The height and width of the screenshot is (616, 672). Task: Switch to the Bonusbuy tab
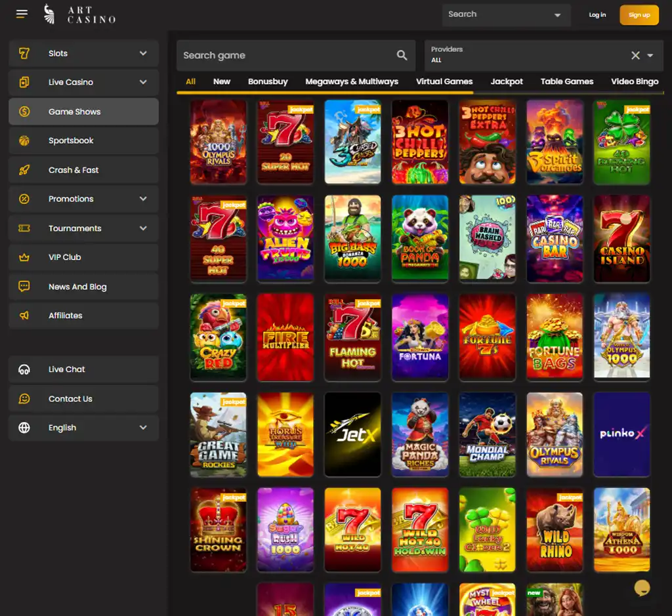[x=268, y=81]
